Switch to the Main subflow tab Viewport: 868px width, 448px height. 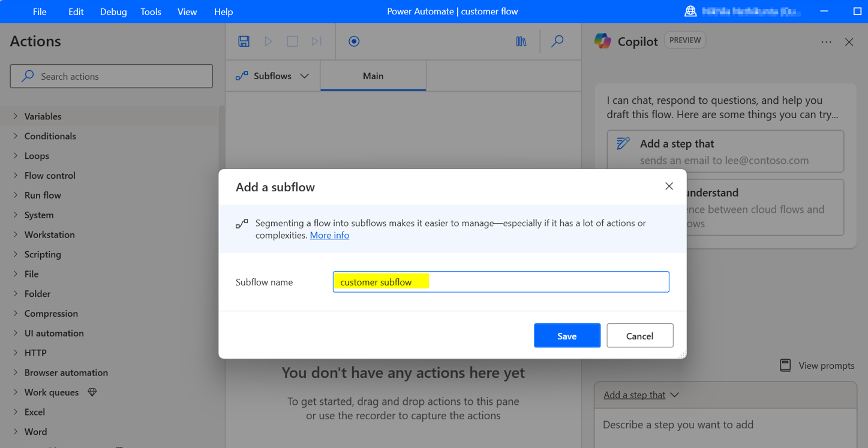(373, 76)
